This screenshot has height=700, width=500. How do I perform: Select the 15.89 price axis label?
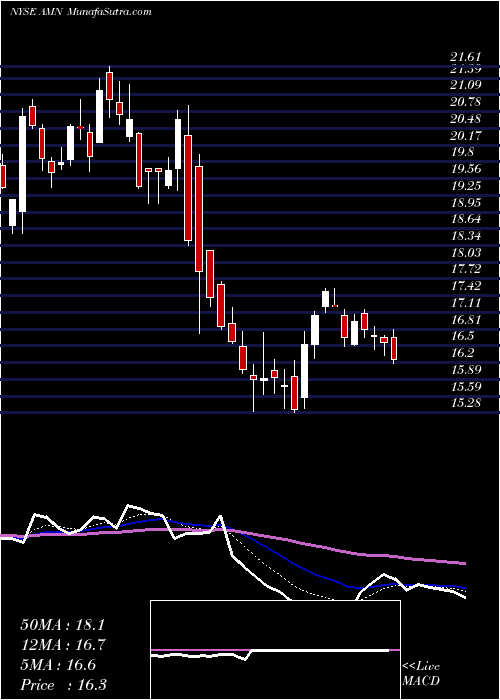coord(466,370)
